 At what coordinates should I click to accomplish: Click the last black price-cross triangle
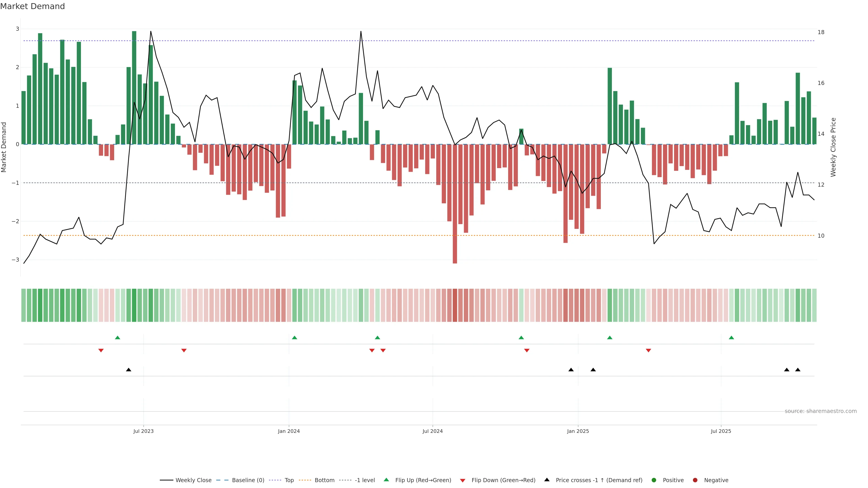[797, 370]
